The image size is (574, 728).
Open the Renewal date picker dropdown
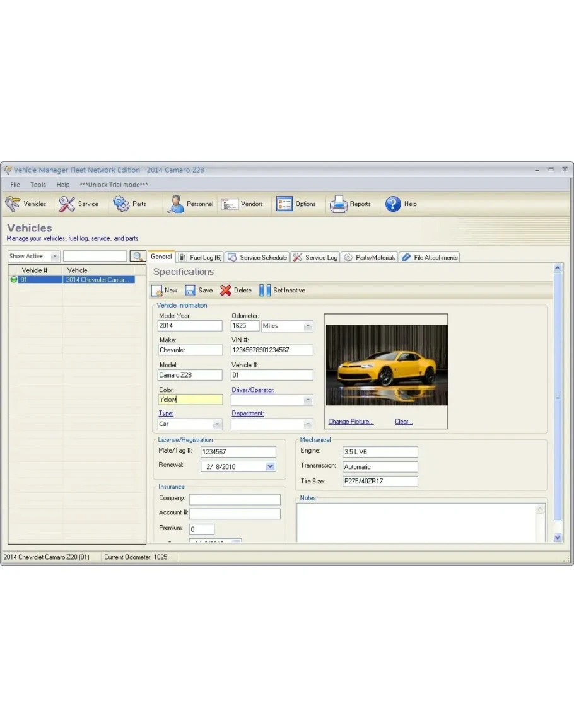point(270,467)
